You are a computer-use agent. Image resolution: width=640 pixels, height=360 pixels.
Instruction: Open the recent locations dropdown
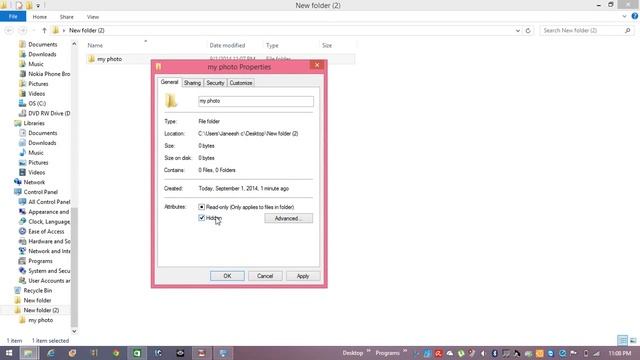coord(33,31)
